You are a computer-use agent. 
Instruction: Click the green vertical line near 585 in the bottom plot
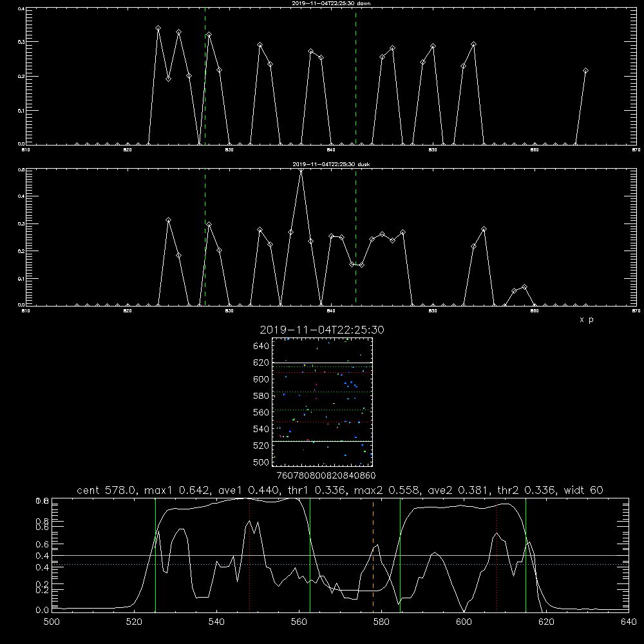point(400,554)
